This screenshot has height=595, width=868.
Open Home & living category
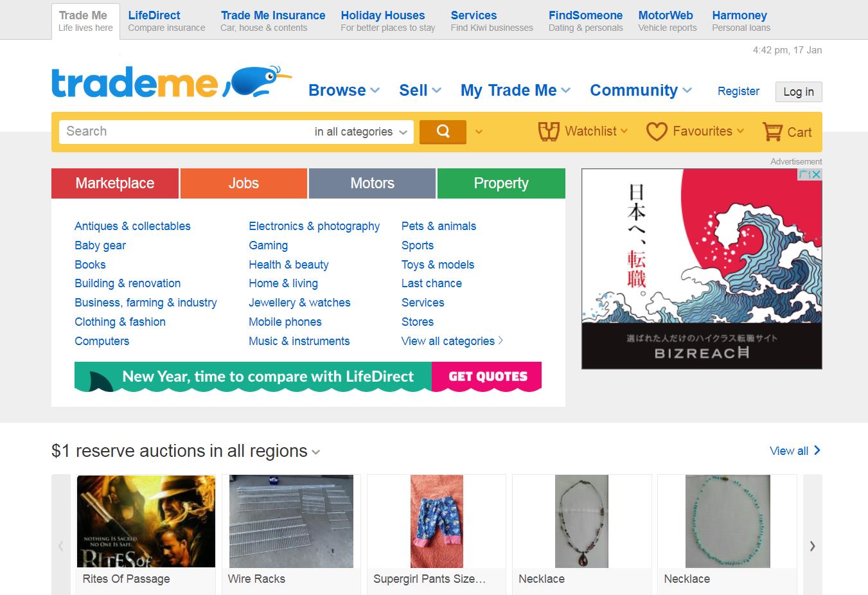[283, 283]
